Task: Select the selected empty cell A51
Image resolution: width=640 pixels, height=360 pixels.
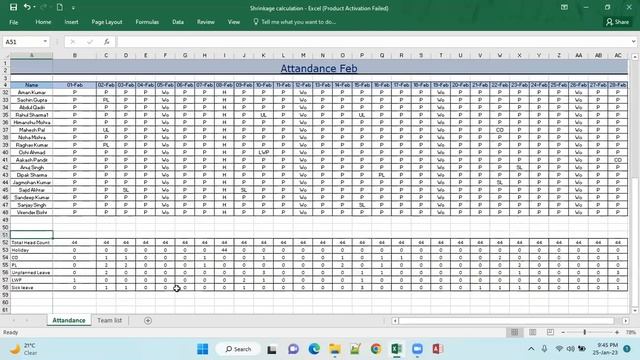Action: [31, 235]
